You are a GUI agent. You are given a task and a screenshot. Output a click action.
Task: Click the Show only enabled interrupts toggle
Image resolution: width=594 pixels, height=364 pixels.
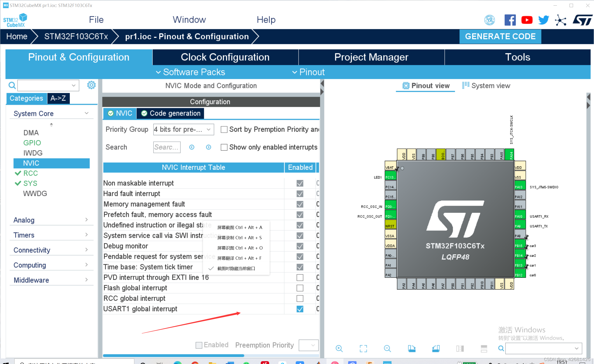point(224,147)
